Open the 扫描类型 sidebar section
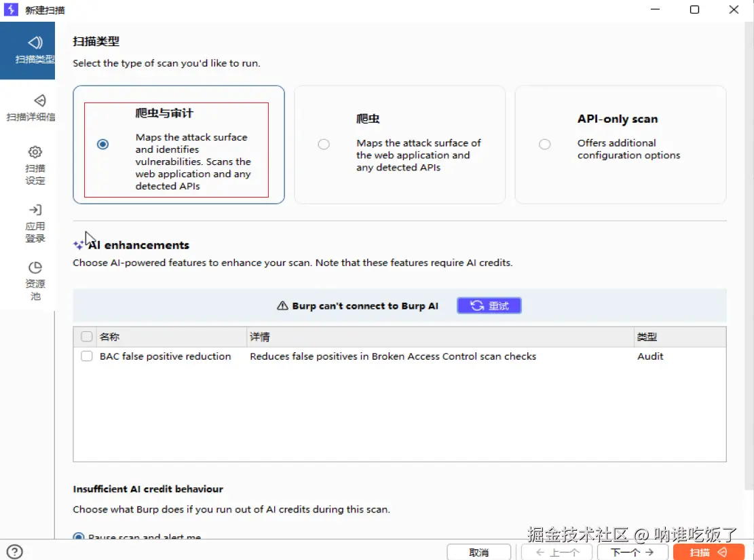 [x=27, y=50]
